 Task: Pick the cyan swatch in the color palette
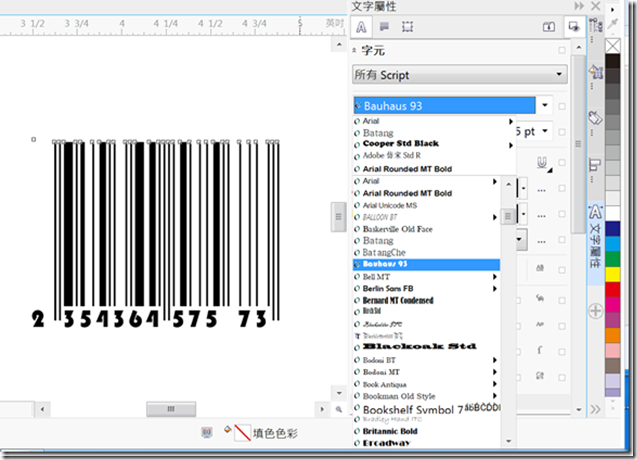tap(613, 244)
